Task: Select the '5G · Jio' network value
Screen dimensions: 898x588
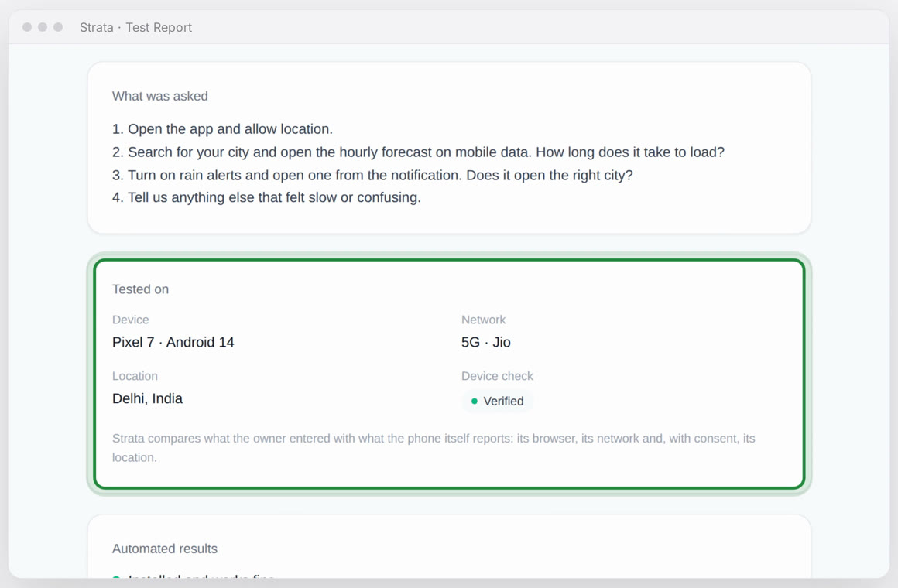Action: [x=485, y=342]
